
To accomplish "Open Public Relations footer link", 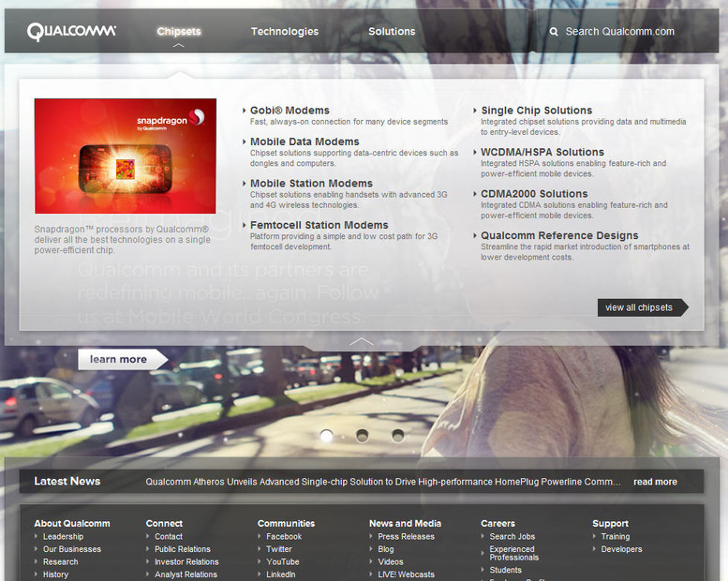I will pyautogui.click(x=183, y=549).
